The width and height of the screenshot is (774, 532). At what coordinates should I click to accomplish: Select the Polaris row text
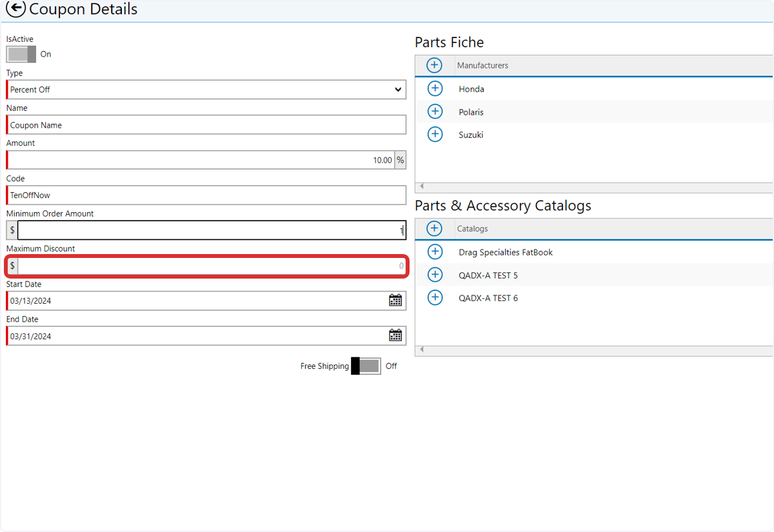click(x=471, y=112)
